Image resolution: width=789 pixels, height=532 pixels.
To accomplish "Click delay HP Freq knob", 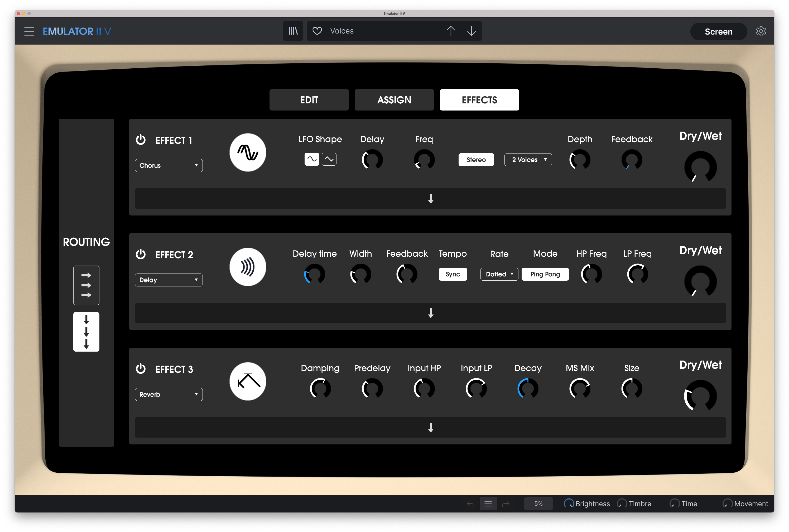I will (x=591, y=274).
